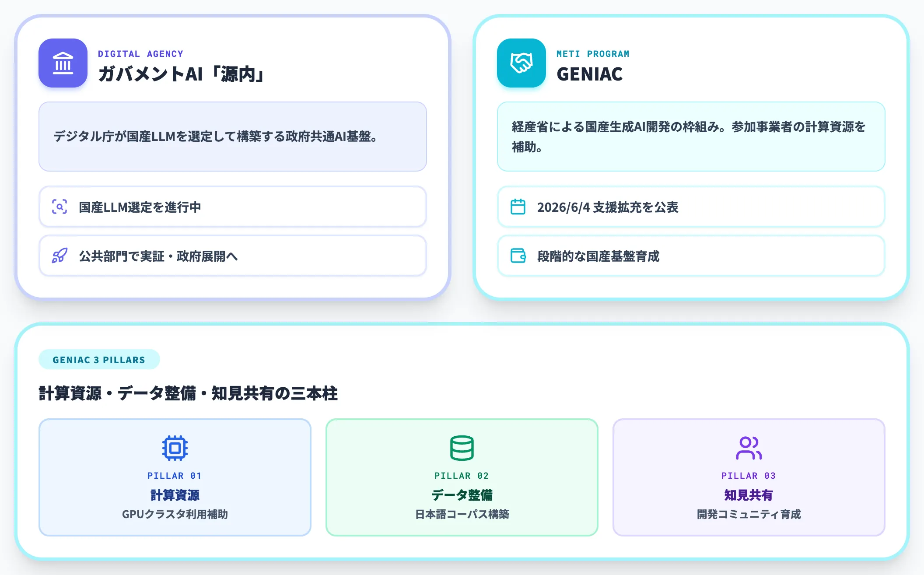The image size is (924, 575).
Task: Open the 知見共有 pillar card
Action: tap(749, 477)
